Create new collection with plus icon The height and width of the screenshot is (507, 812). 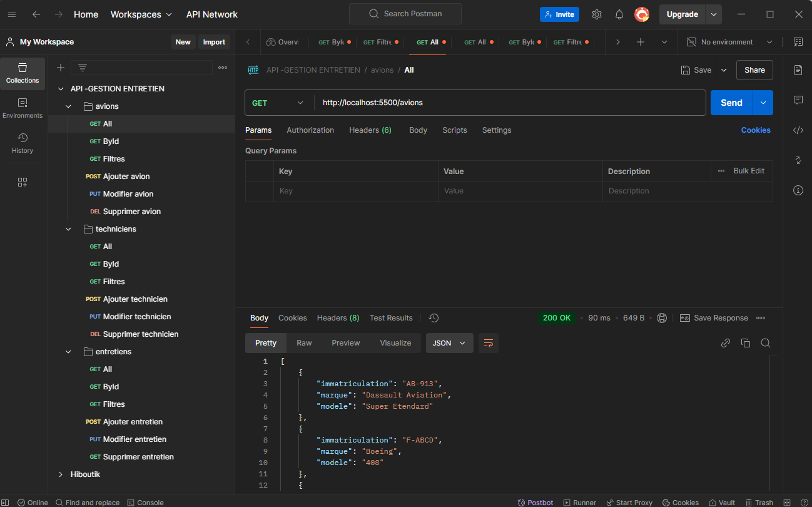[60, 68]
